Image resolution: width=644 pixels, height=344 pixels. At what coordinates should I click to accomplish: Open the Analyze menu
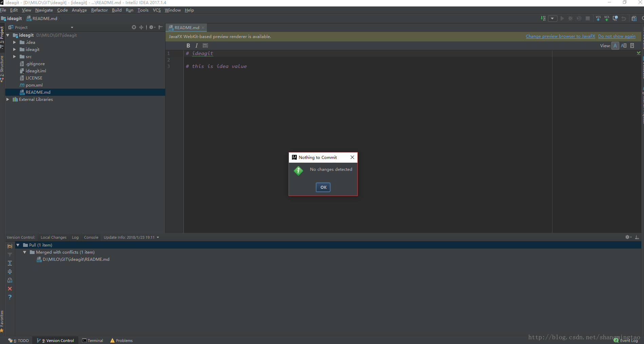click(x=79, y=10)
